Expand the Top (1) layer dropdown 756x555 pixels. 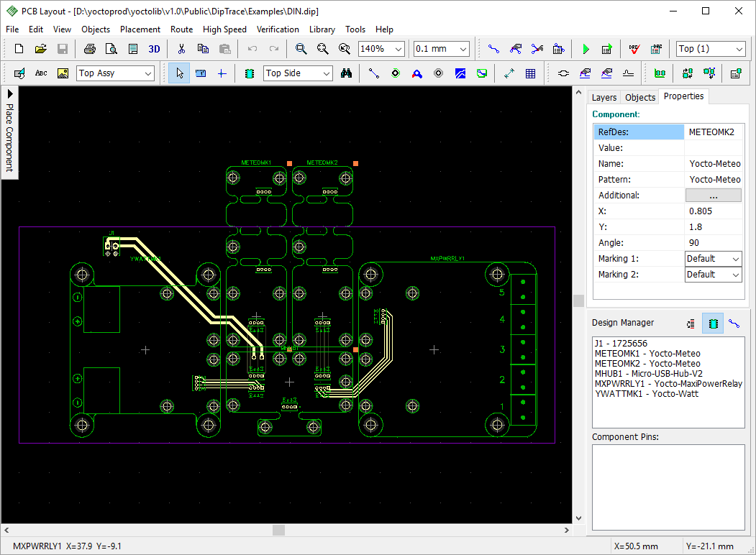coord(738,49)
